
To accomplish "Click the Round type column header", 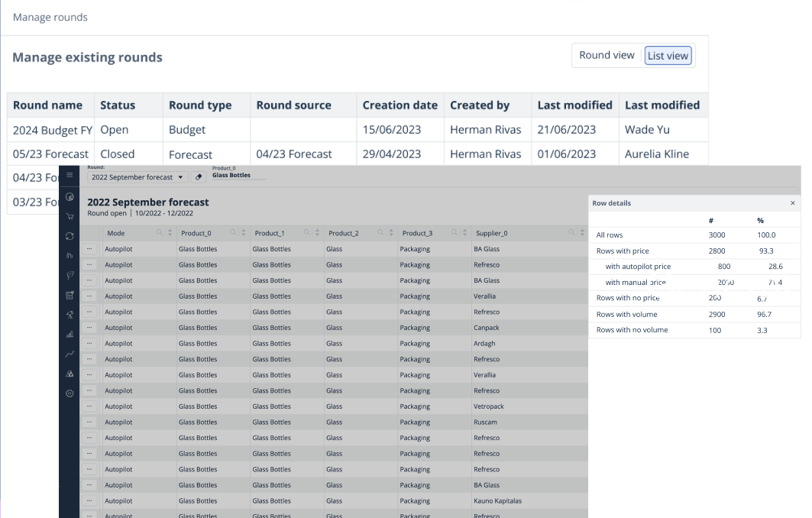I will pos(200,105).
